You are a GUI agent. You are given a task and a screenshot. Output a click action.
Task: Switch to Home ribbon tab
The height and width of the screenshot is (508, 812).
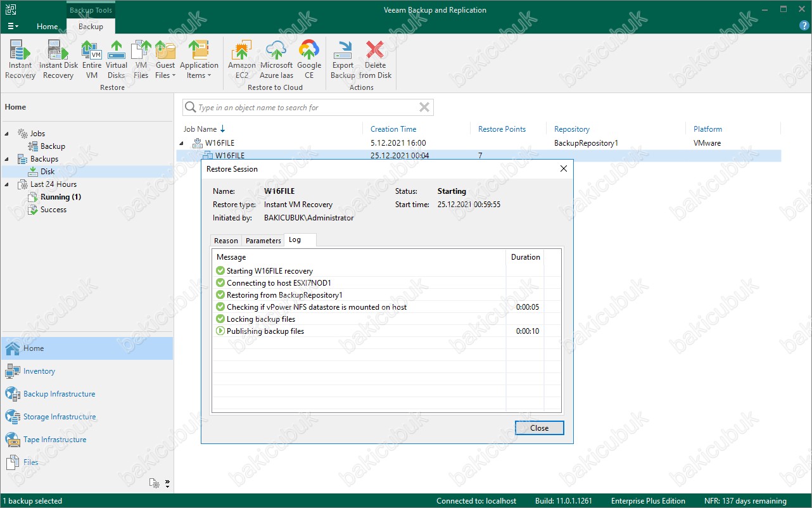pyautogui.click(x=47, y=27)
